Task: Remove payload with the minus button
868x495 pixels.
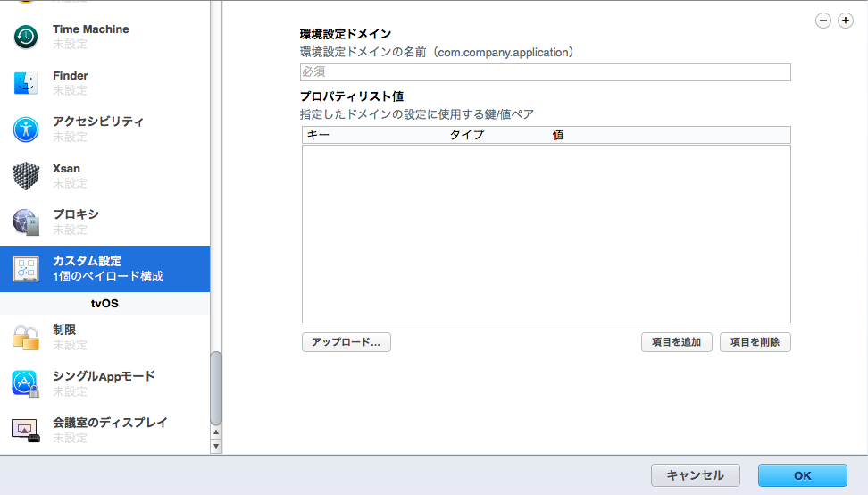Action: point(823,21)
